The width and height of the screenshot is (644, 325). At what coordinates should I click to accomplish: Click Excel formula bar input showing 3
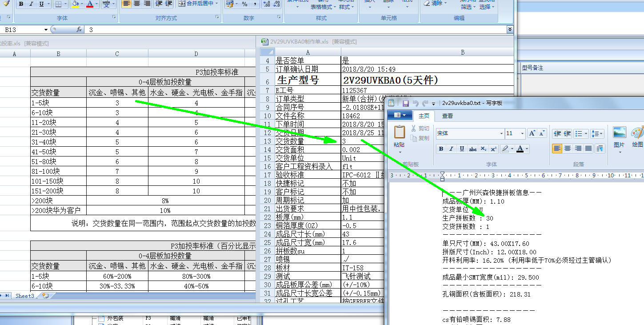tap(296, 30)
